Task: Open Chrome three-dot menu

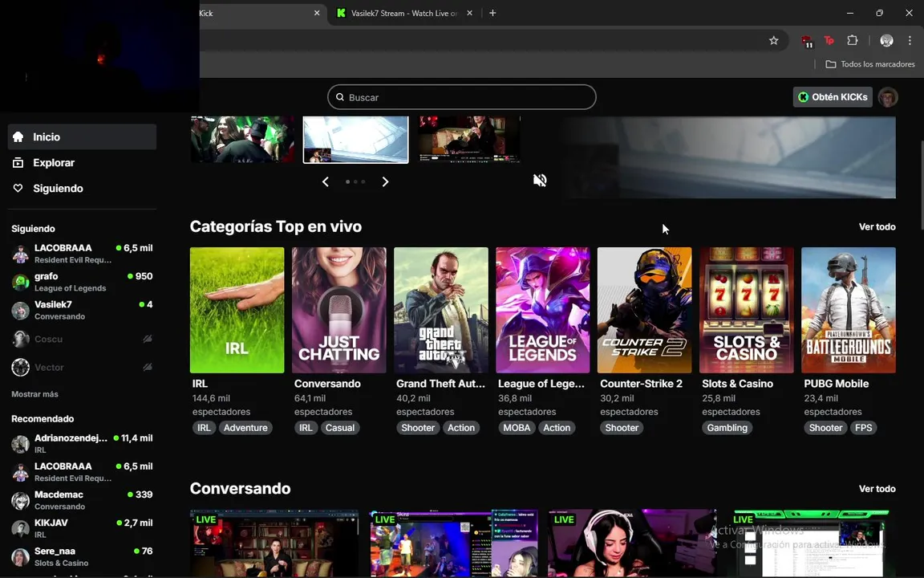Action: pos(910,40)
